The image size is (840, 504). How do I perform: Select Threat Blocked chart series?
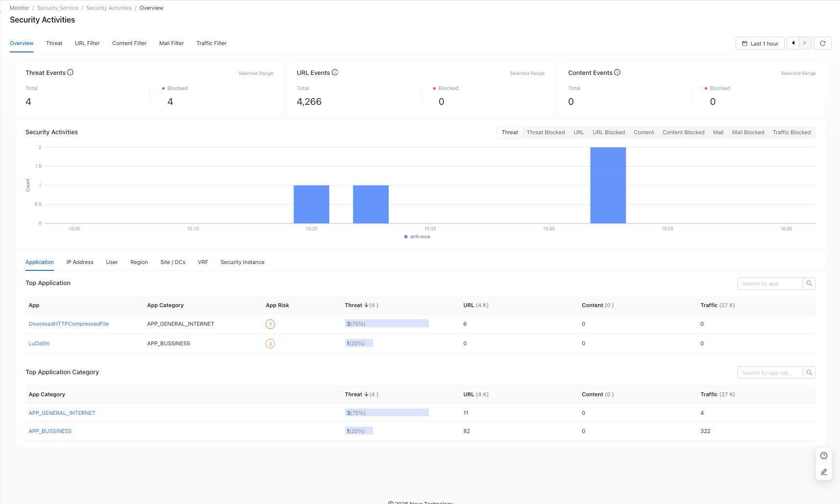546,132
